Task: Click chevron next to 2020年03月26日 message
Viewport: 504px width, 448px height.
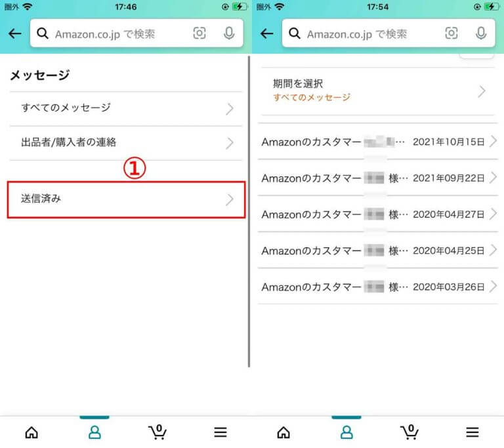Action: [493, 287]
